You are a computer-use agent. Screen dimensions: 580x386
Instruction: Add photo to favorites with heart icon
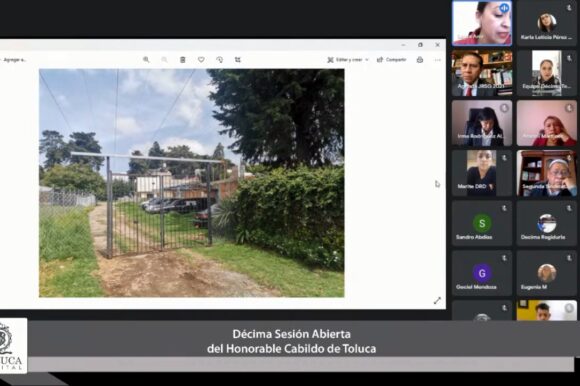pos(201,60)
